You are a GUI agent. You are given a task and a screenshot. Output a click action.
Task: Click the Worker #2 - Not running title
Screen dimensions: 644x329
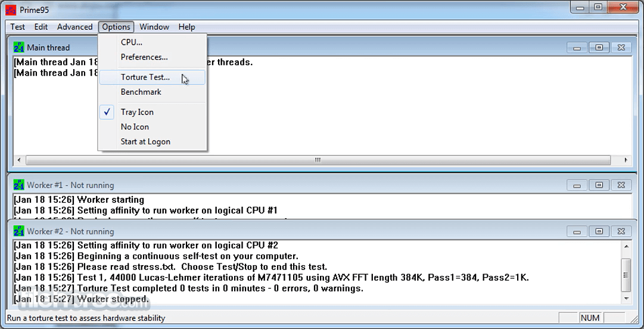pyautogui.click(x=70, y=232)
